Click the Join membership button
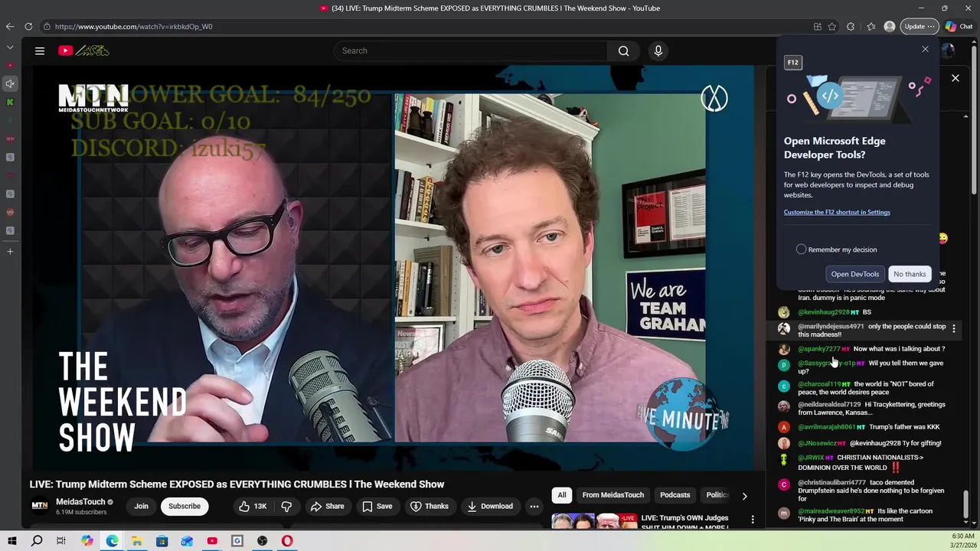 click(x=142, y=506)
